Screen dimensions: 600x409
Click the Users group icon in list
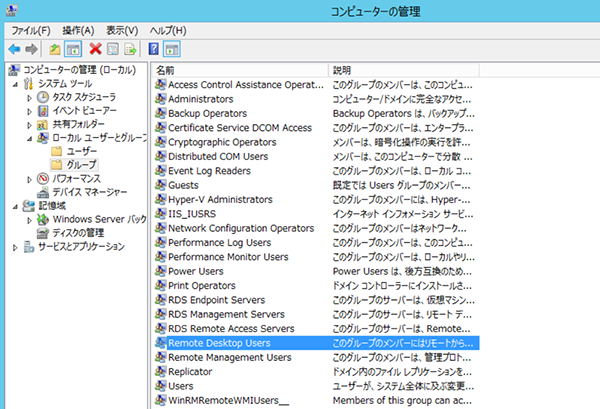coord(160,386)
